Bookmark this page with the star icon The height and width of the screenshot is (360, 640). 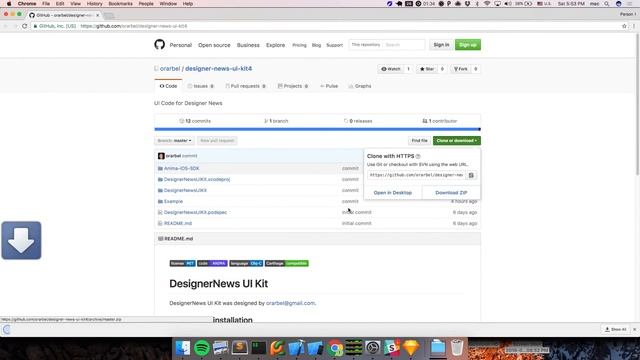click(624, 26)
